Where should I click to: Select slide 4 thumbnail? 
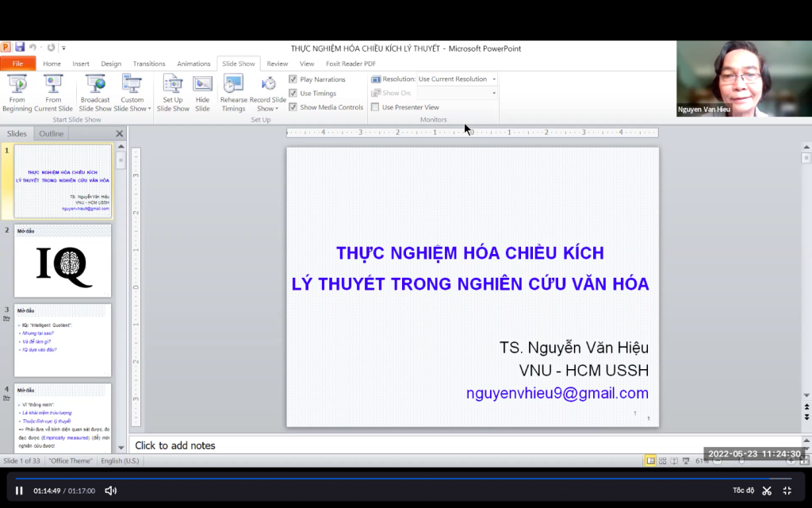pos(63,418)
